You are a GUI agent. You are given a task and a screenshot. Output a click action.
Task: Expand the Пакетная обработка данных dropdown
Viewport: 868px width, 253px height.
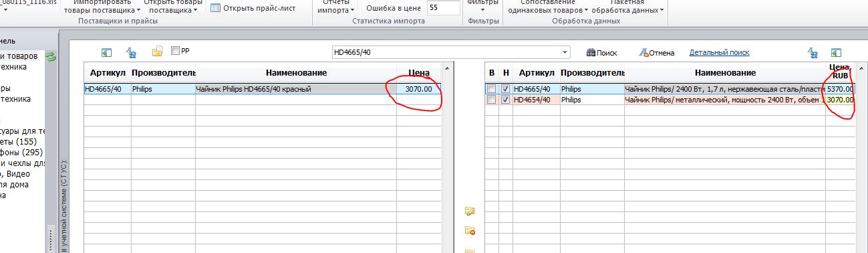click(x=628, y=6)
